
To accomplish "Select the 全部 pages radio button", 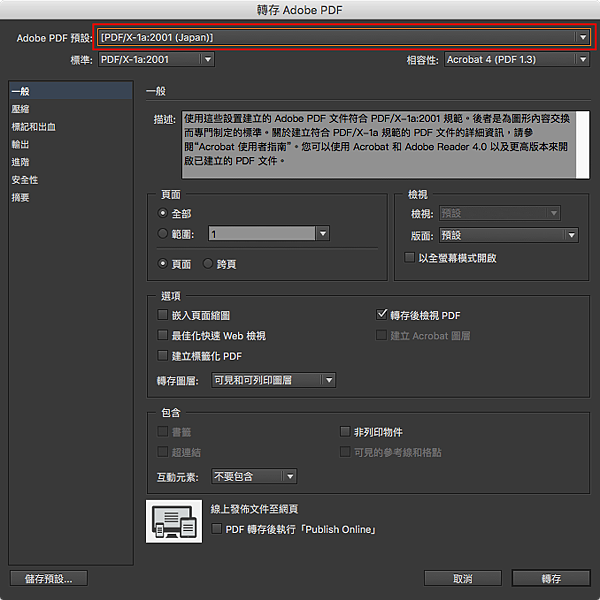I will (x=163, y=213).
